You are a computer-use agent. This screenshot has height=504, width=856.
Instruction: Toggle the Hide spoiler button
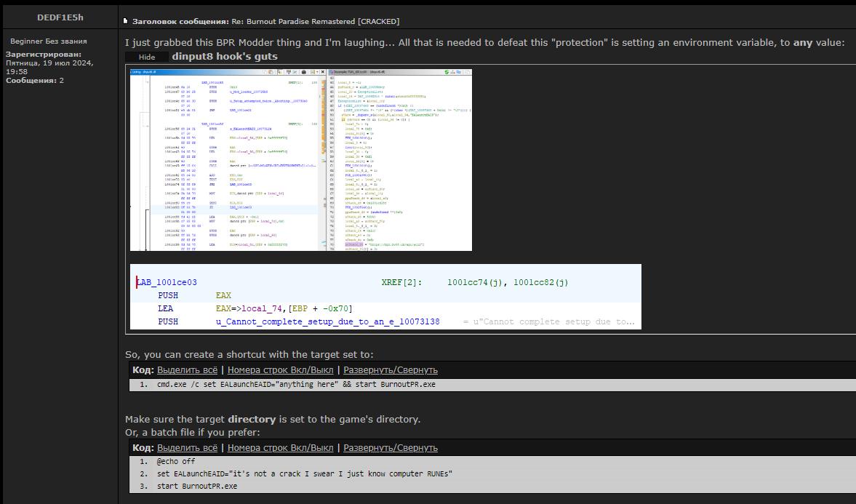(146, 57)
